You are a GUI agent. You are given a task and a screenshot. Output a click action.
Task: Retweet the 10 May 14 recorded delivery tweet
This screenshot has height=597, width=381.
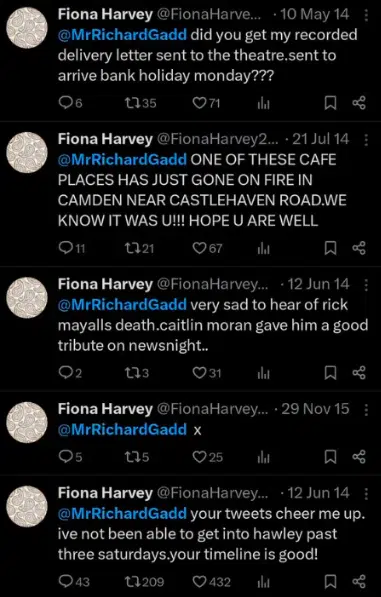coord(140,103)
